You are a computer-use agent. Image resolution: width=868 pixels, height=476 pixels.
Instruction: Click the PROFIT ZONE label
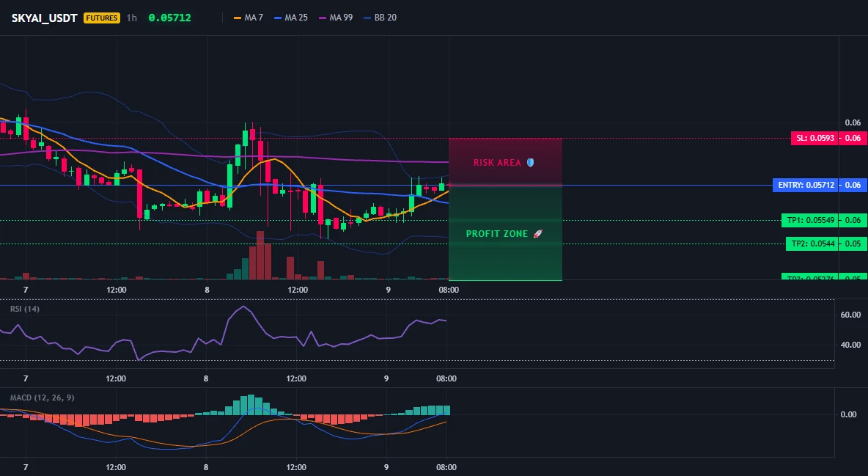click(x=497, y=234)
